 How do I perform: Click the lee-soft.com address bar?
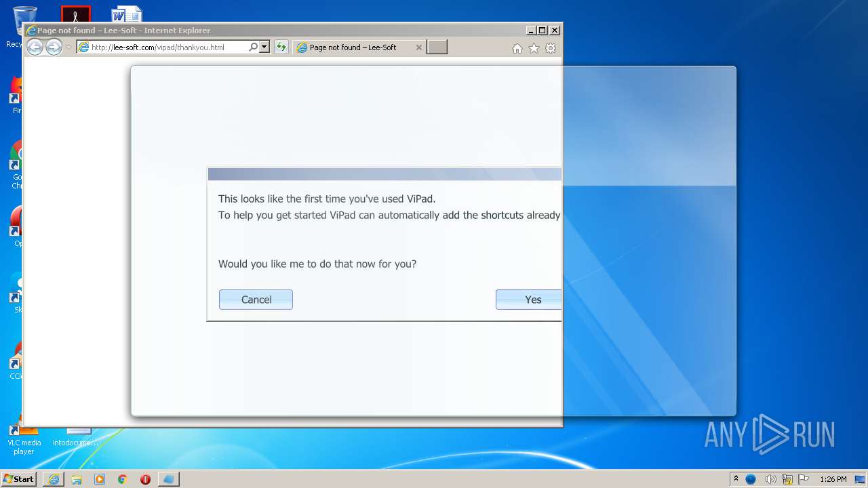click(163, 47)
